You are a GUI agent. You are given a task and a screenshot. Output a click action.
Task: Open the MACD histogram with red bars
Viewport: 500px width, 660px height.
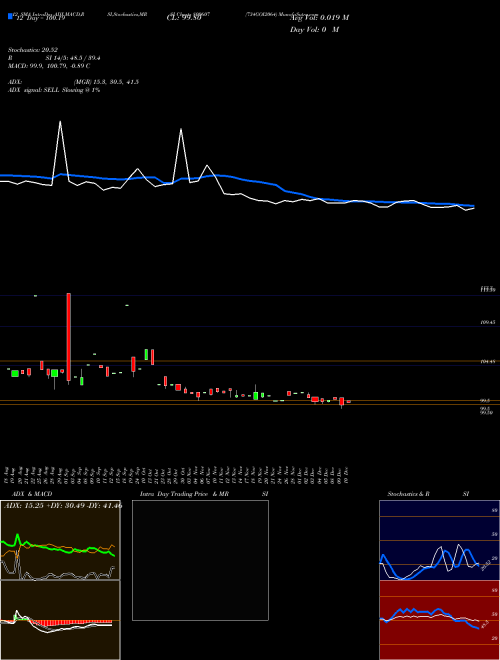(60, 620)
